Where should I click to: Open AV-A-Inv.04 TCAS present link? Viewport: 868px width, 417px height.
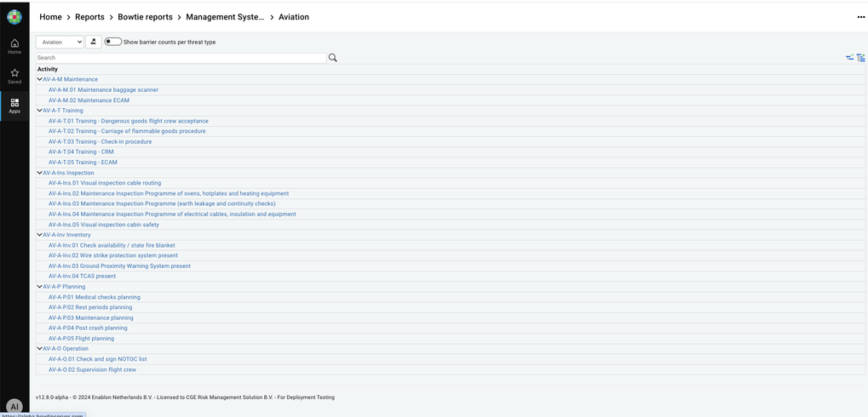[82, 276]
